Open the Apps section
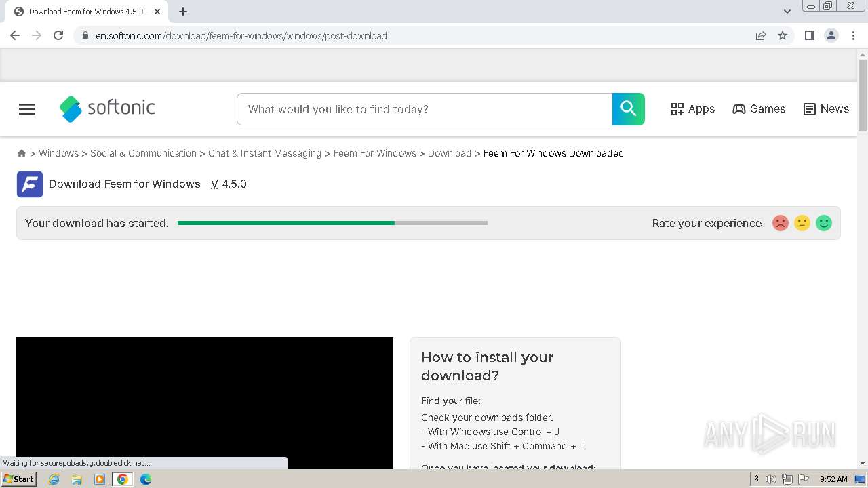Viewport: 868px width, 488px height. pos(692,109)
